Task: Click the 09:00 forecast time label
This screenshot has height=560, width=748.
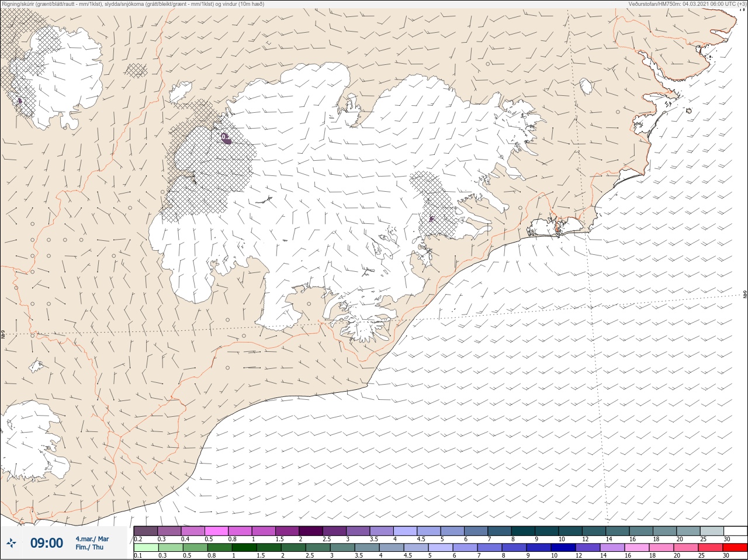Action: tap(47, 543)
